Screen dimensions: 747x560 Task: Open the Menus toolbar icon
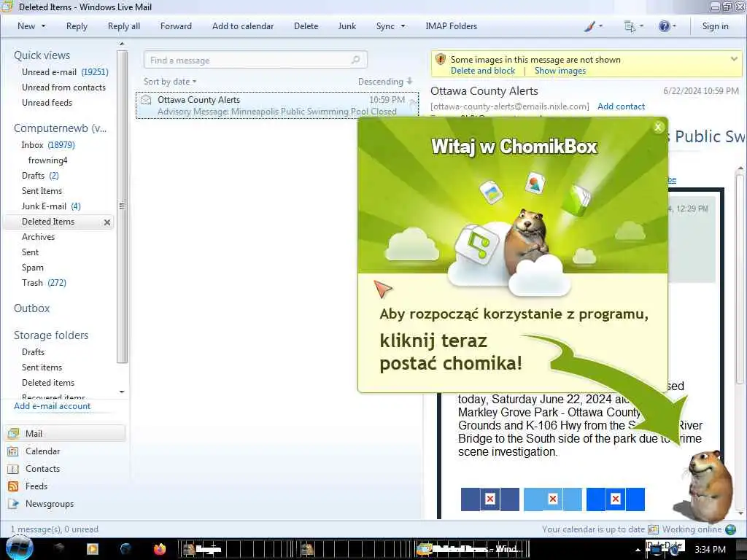tap(630, 26)
